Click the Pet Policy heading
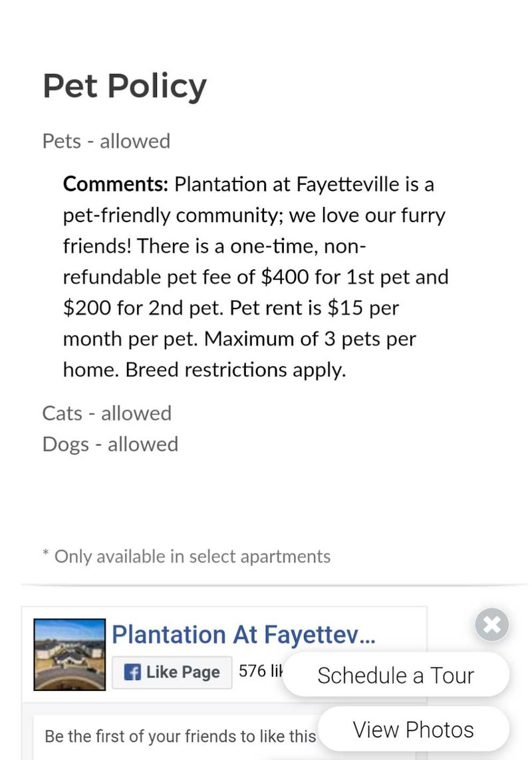Image resolution: width=532 pixels, height=760 pixels. pyautogui.click(x=124, y=86)
